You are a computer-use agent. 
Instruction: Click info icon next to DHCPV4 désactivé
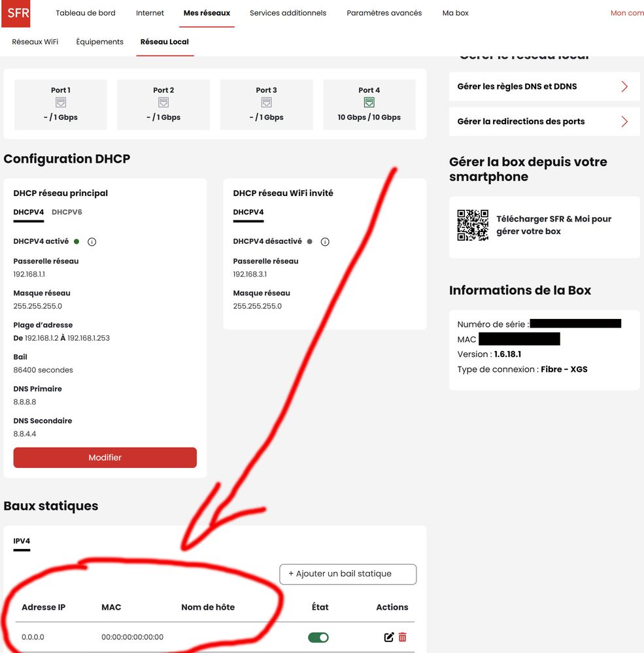(325, 242)
